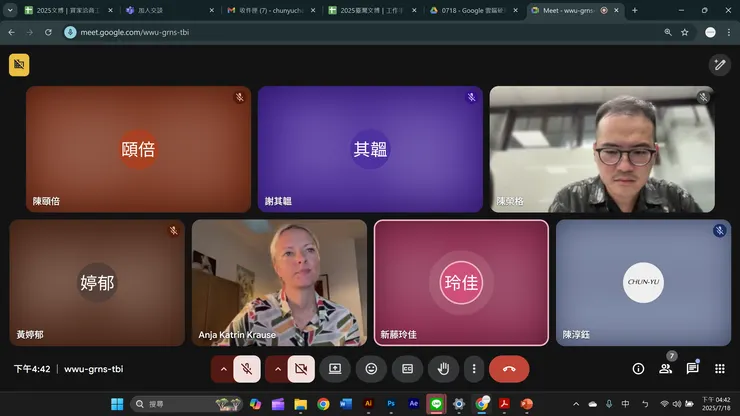Viewport: 740px width, 416px height.
Task: Select 陳頤倍 participant tile
Action: pyautogui.click(x=138, y=149)
